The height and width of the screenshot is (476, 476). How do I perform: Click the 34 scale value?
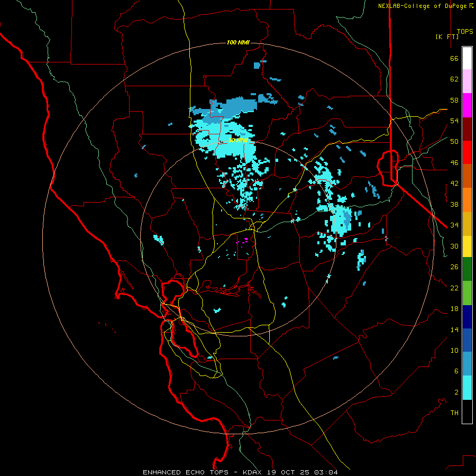coord(454,225)
